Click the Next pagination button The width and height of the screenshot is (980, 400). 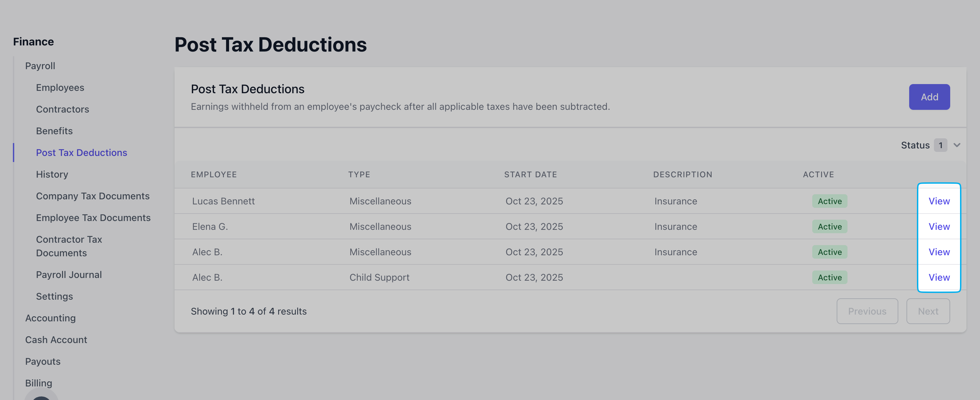927,311
